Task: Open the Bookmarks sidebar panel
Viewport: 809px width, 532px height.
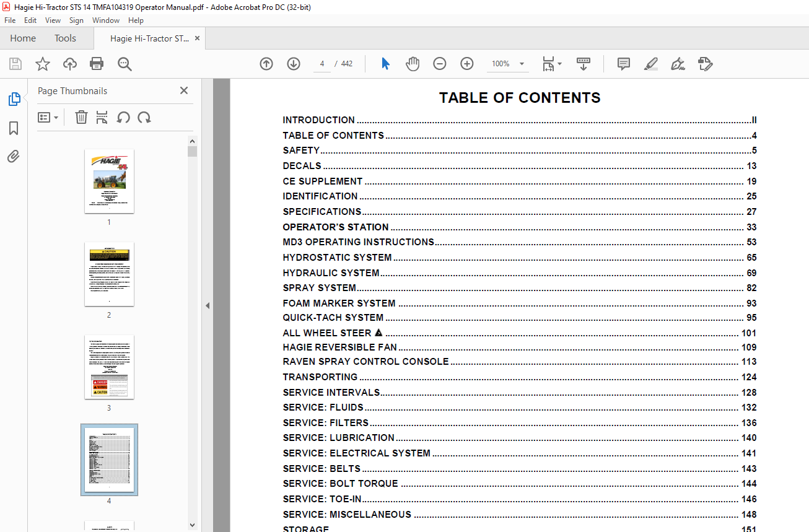Action: pos(14,128)
